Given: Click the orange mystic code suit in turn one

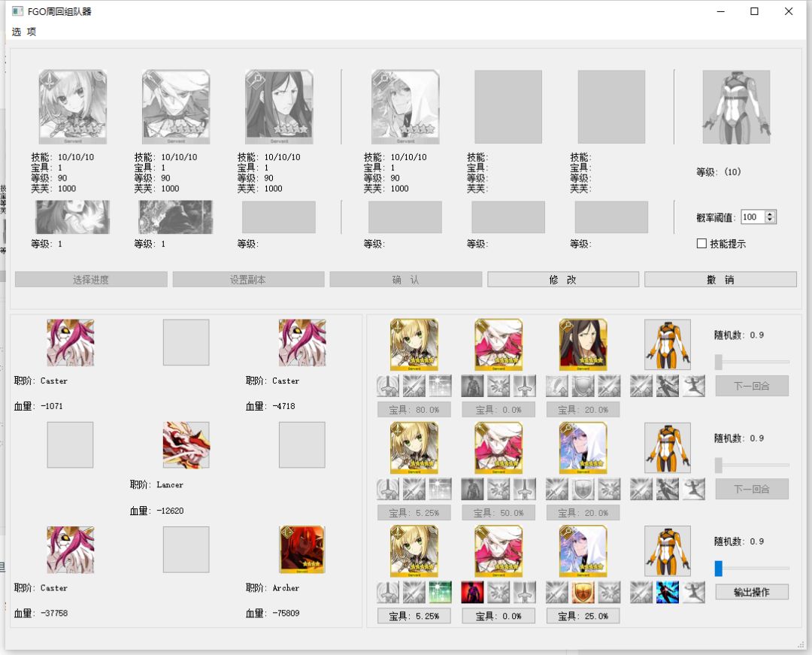Looking at the screenshot, I should pyautogui.click(x=668, y=344).
